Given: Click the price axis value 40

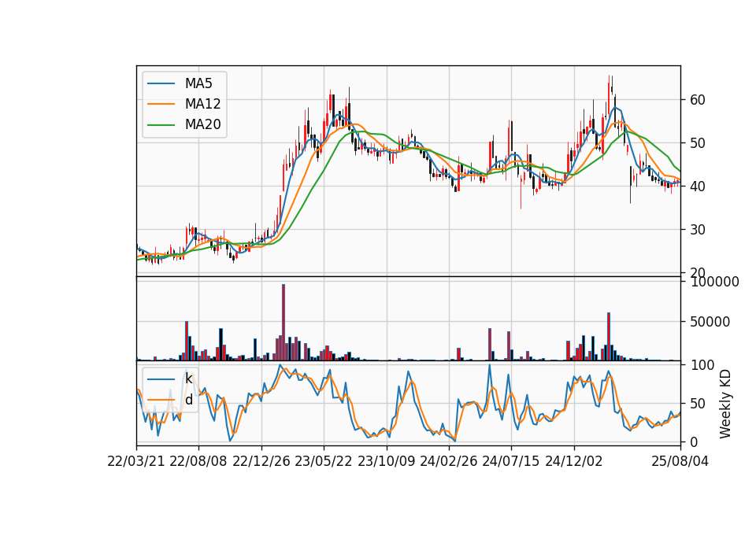Looking at the screenshot, I should click(698, 187).
